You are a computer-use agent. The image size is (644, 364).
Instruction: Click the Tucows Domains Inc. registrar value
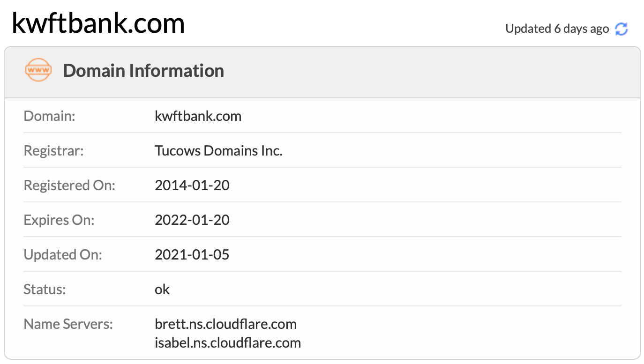(218, 151)
